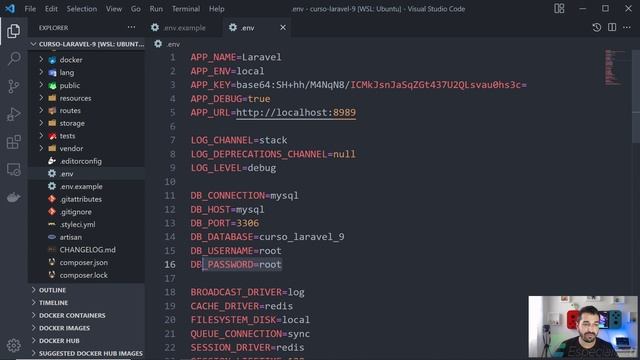The width and height of the screenshot is (640, 360).
Task: Expand SUGGESTED DOCKER HUB IMAGES section
Action: click(87, 353)
